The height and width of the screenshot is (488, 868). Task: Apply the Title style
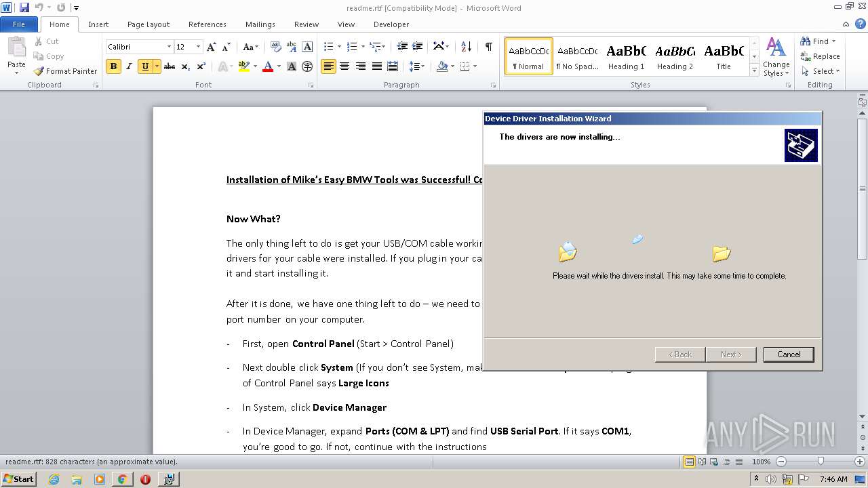pos(724,56)
